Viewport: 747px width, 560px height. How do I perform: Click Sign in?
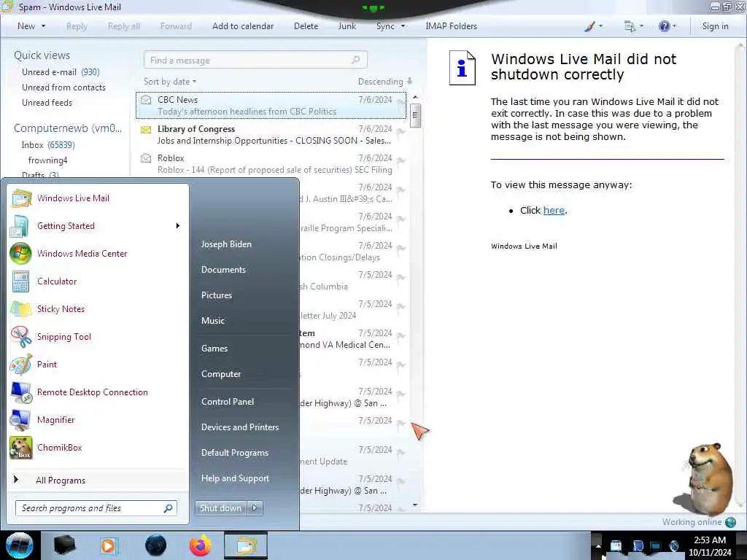(x=715, y=26)
